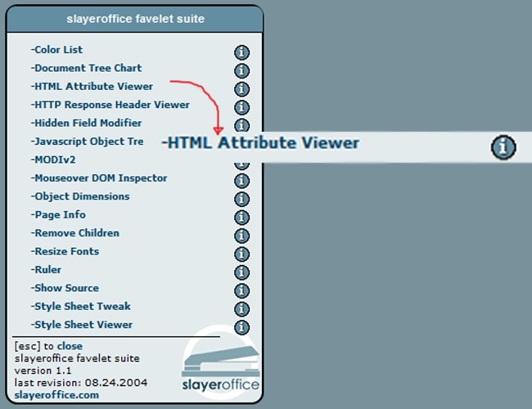Open the Document Tree Chart favelet
The height and width of the screenshot is (409, 532).
tap(86, 68)
